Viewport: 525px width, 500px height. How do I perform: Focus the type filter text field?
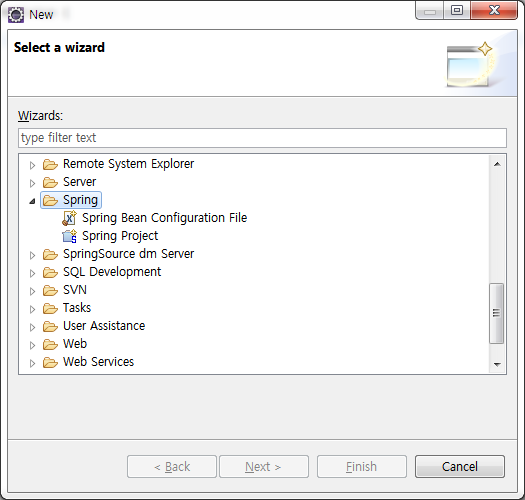tap(262, 138)
